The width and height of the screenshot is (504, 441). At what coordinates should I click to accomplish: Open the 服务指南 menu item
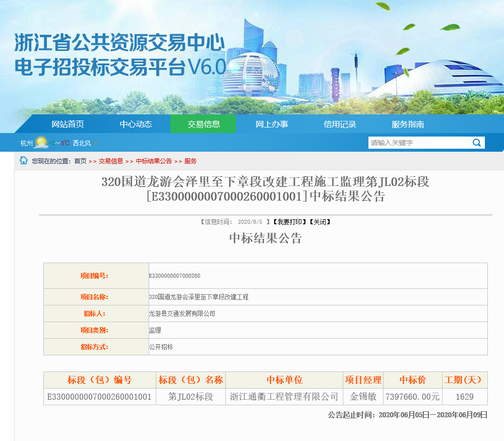click(x=408, y=124)
